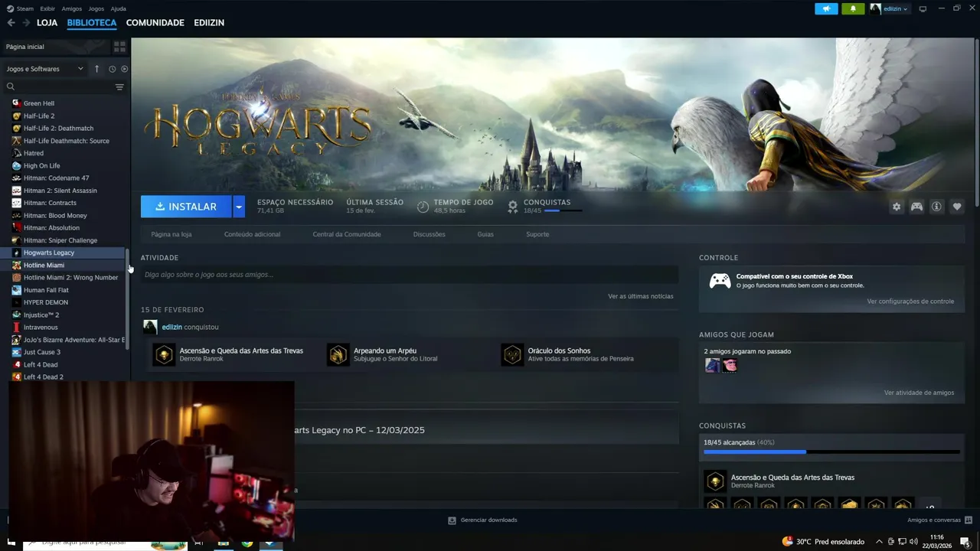Open Windows taskbar clock 11:16
Screen dimensions: 980x551
pyautogui.click(x=937, y=541)
